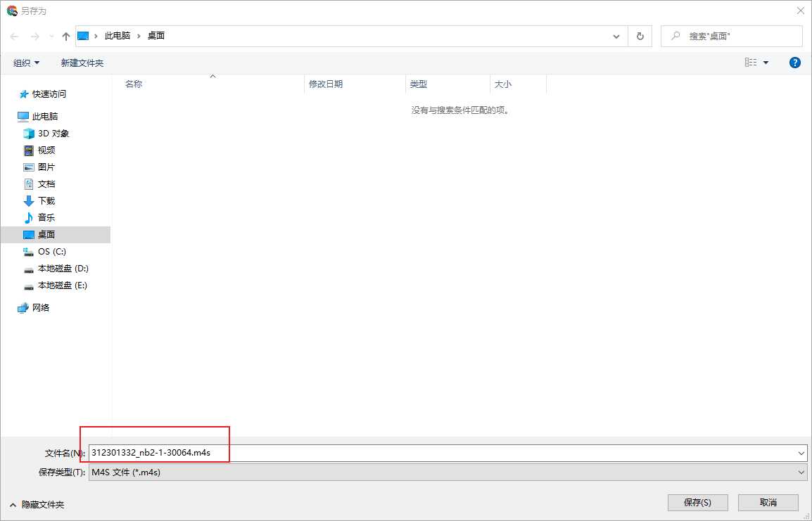Select 快速访问 in navigation pane
Screen dimensions: 812x521
coord(49,94)
